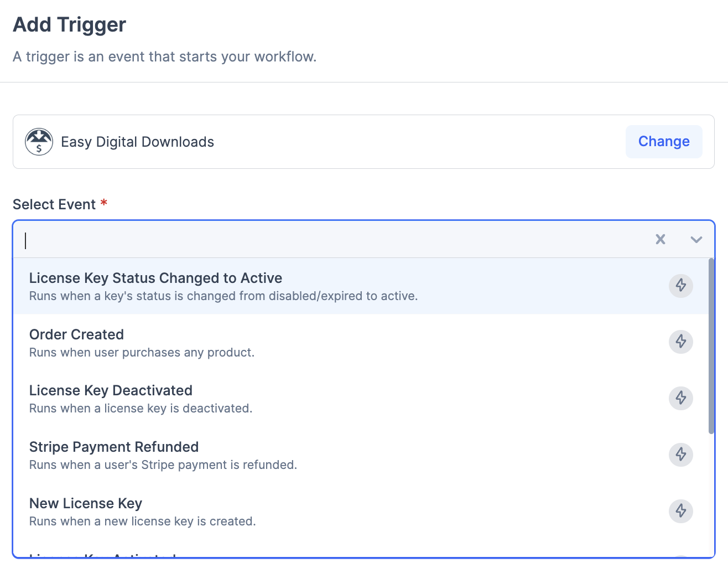This screenshot has width=728, height=578.
Task: Click the Easy Digital Downloads logo icon
Action: tap(39, 142)
